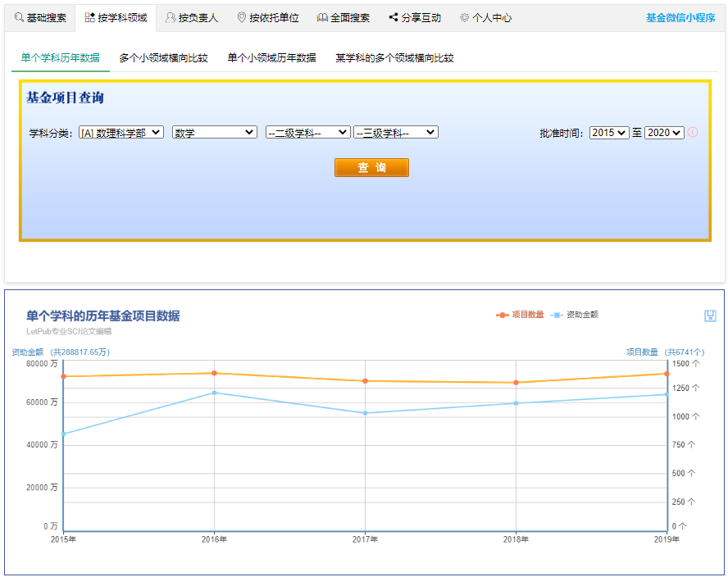
Task: Open the 数学 subject dropdown
Action: [214, 132]
